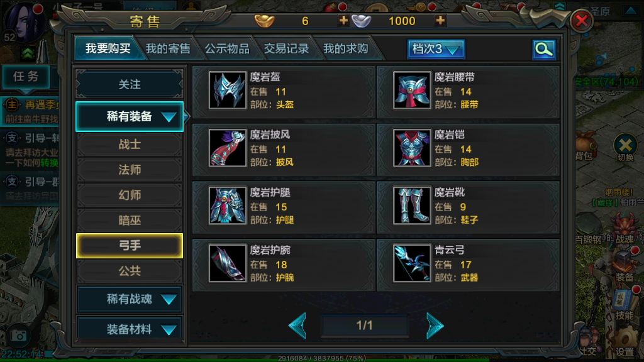Expand the 装备材料 category

130,328
